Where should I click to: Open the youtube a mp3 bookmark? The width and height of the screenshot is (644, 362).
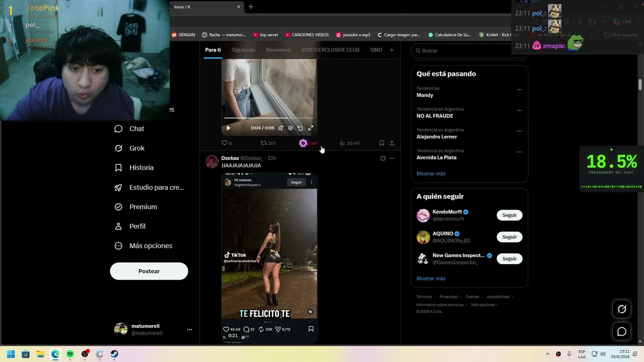[x=353, y=35]
